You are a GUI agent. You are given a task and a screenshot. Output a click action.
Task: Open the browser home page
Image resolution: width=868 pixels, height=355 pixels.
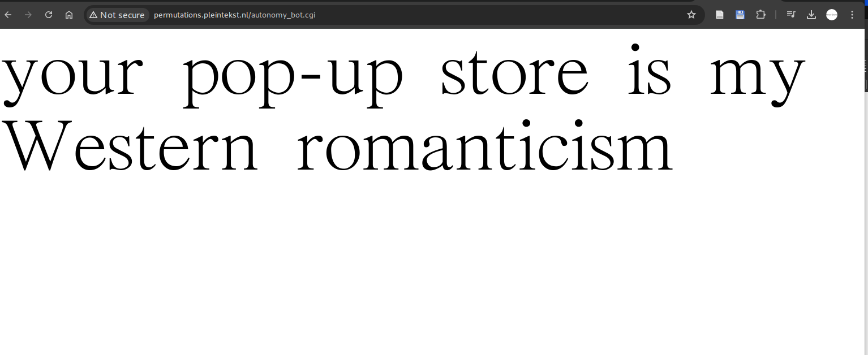(69, 15)
